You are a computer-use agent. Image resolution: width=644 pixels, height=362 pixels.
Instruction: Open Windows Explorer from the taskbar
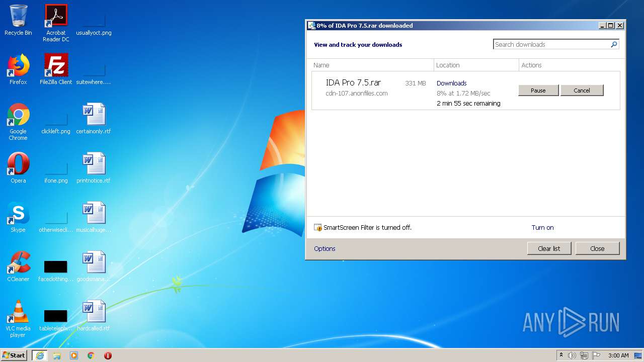[57, 355]
